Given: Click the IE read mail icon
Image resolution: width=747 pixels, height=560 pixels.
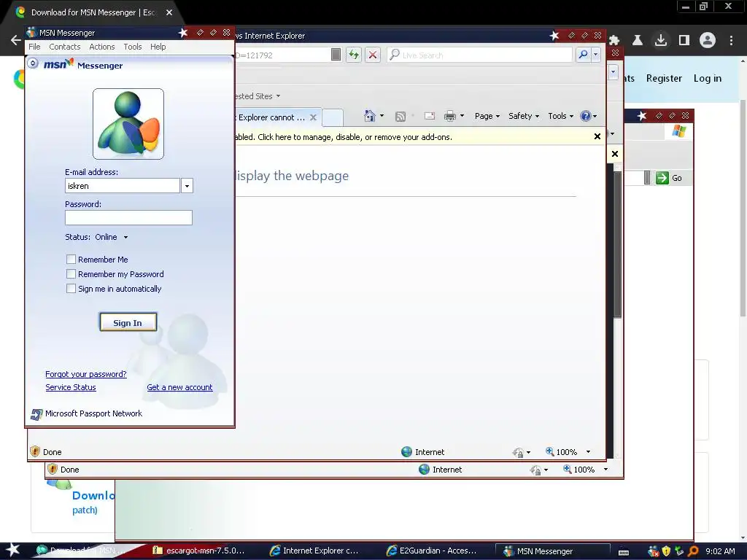Looking at the screenshot, I should (429, 116).
